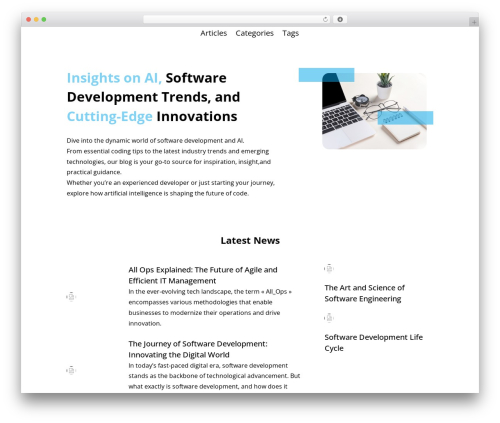Open Software Development Life Cycle article
Screen dimensions: 500x423
coord(373,342)
